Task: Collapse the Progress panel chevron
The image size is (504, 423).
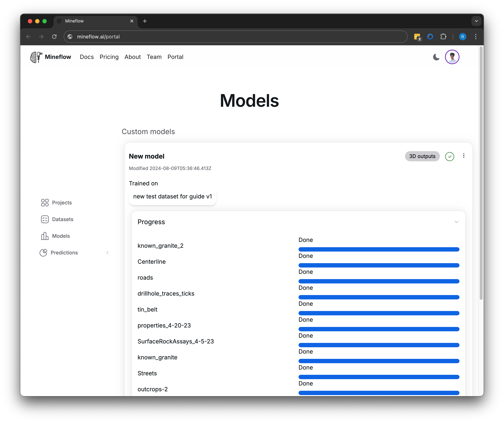Action: (x=456, y=222)
